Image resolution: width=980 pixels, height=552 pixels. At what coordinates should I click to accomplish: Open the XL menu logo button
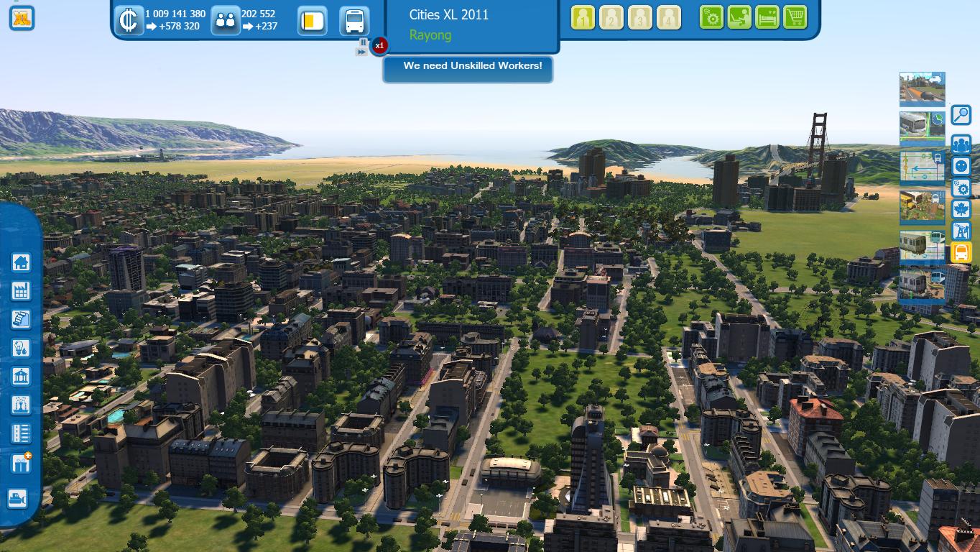22,18
